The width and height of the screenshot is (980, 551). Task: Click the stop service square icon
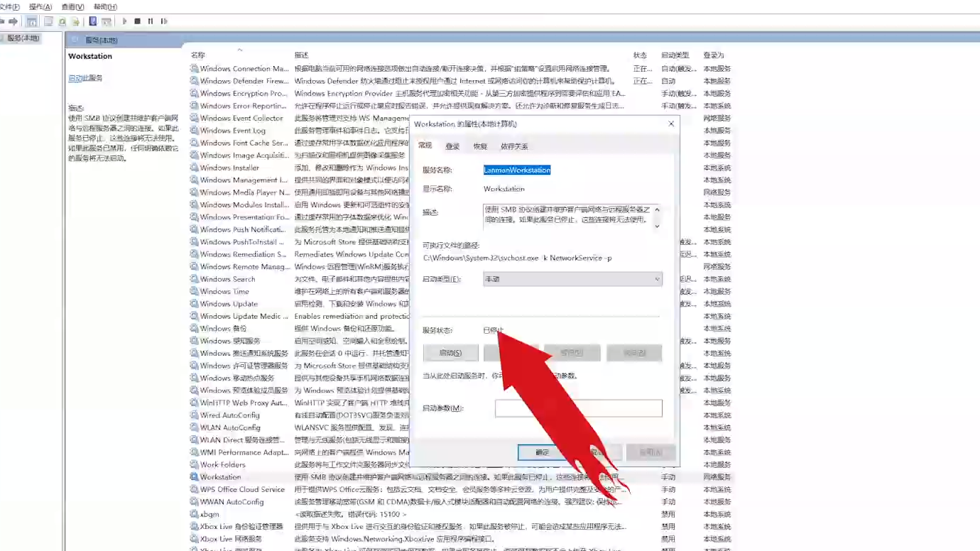coord(138,21)
